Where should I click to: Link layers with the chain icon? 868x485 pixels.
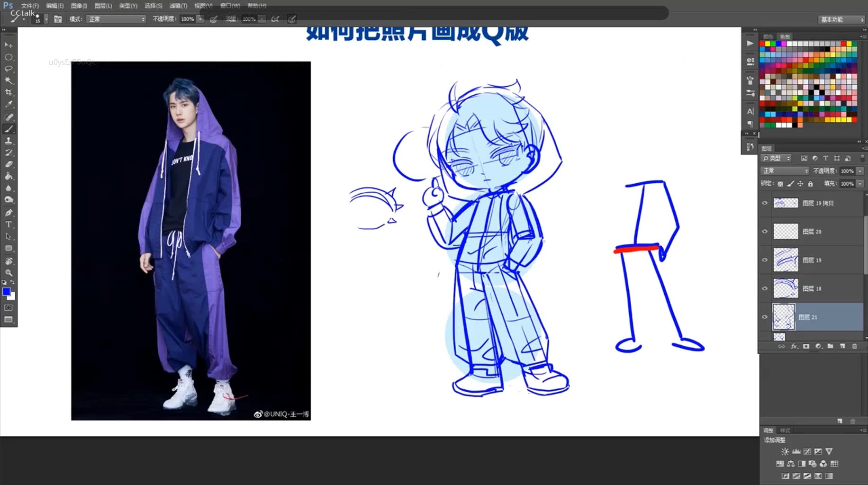pos(781,346)
